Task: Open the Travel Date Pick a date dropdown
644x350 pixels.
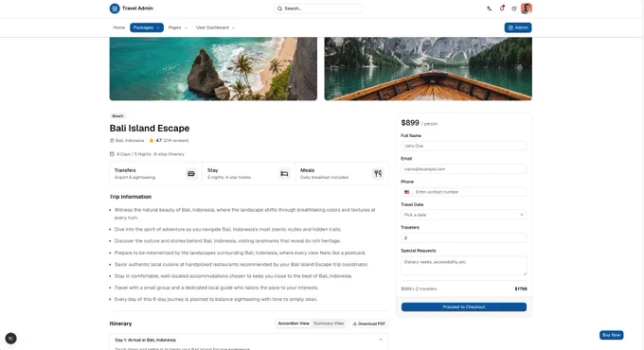Action: pyautogui.click(x=464, y=215)
